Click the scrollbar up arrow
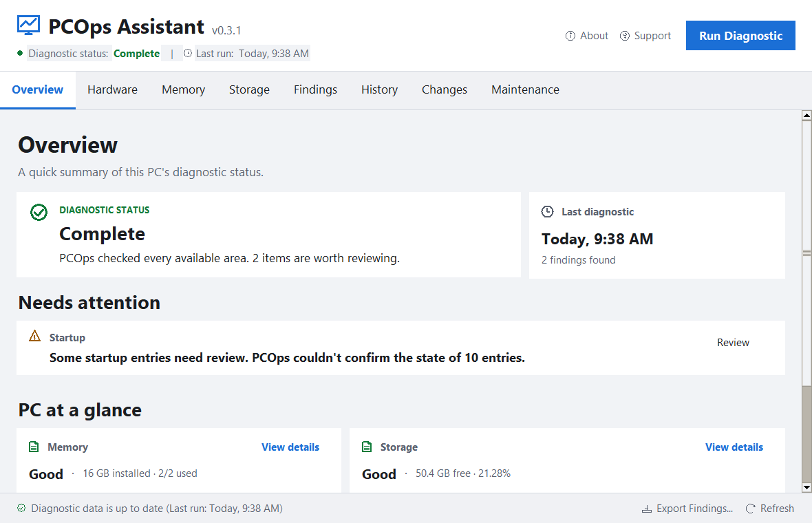The image size is (812, 523). (806, 116)
